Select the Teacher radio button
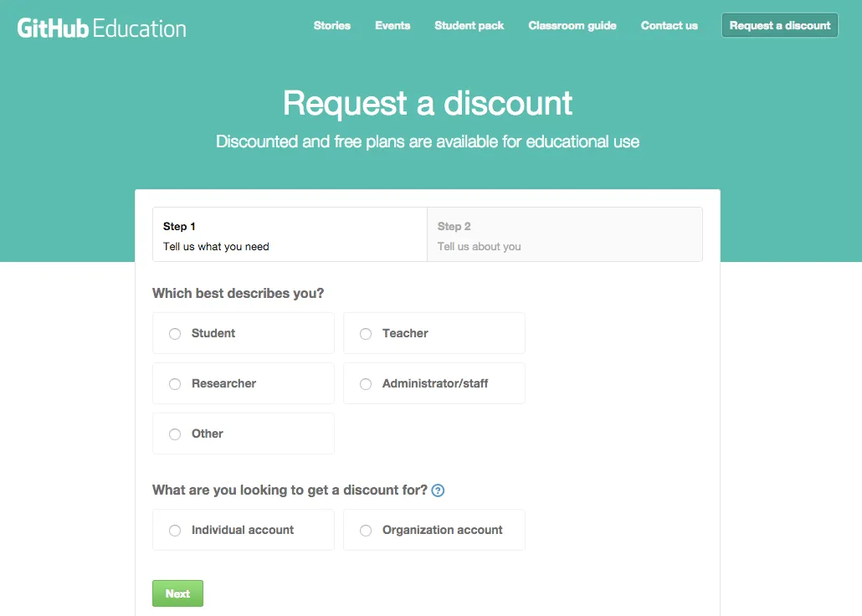Viewport: 862px width, 616px height. [366, 333]
